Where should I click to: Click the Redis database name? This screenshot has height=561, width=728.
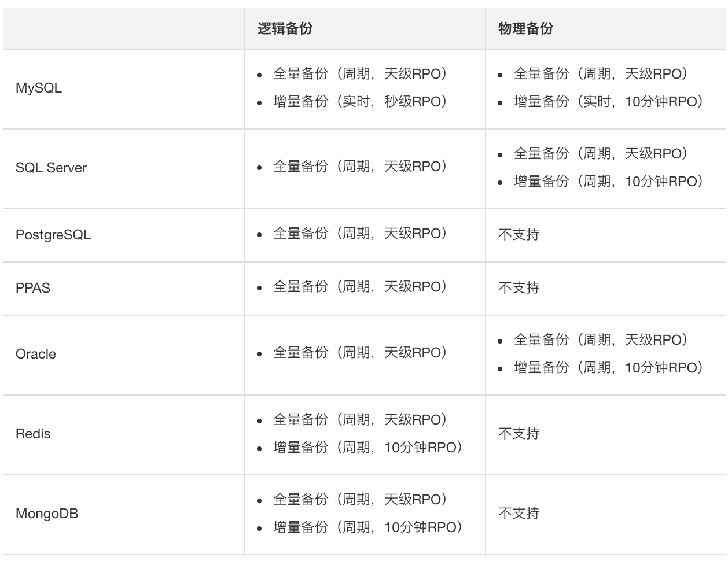33,434
